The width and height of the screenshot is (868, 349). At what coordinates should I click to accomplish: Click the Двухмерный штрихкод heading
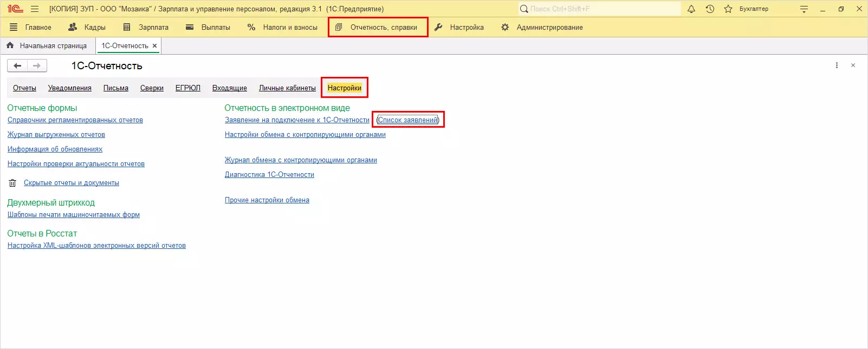[x=51, y=203]
